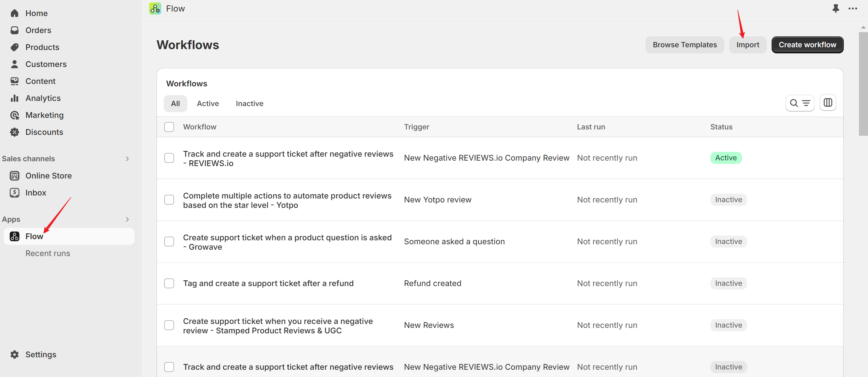Open the edit columns button

(828, 103)
